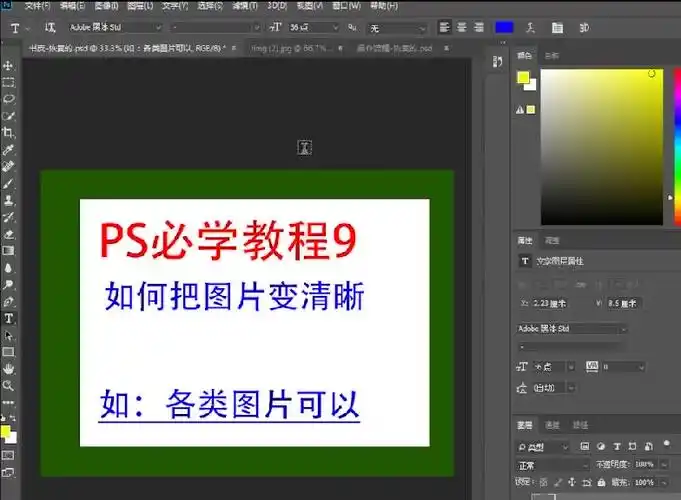Select the Gradient tool

tap(8, 251)
